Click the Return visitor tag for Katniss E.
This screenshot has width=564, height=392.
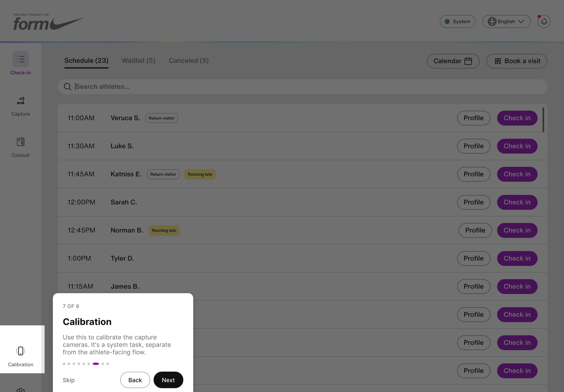point(163,174)
